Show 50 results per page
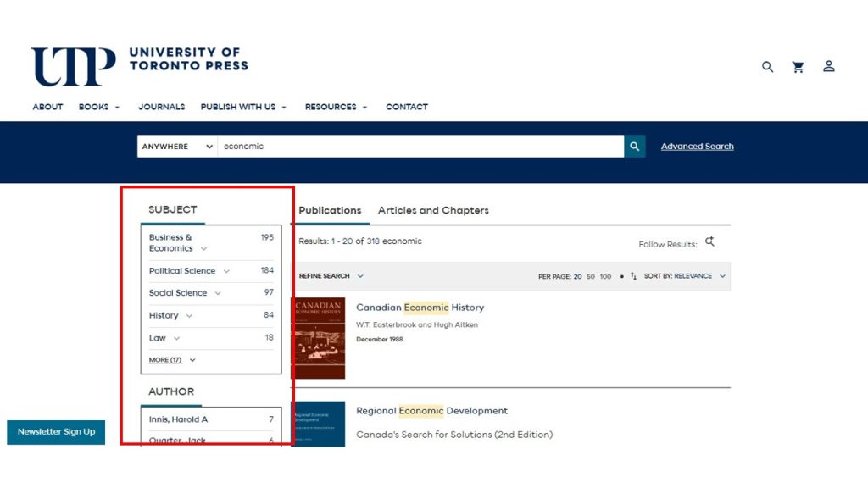Viewport: 868px width, 488px height. [591, 277]
